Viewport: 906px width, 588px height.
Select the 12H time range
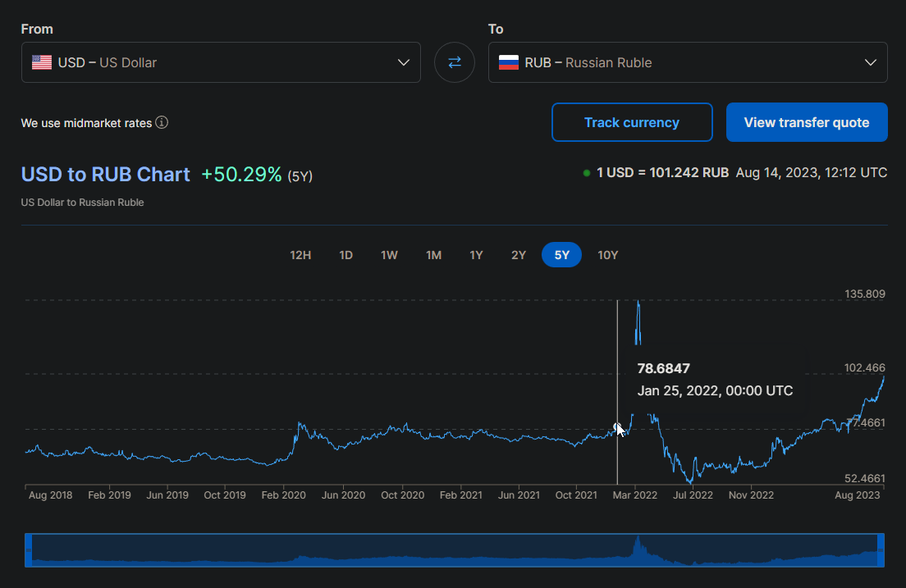pos(300,255)
